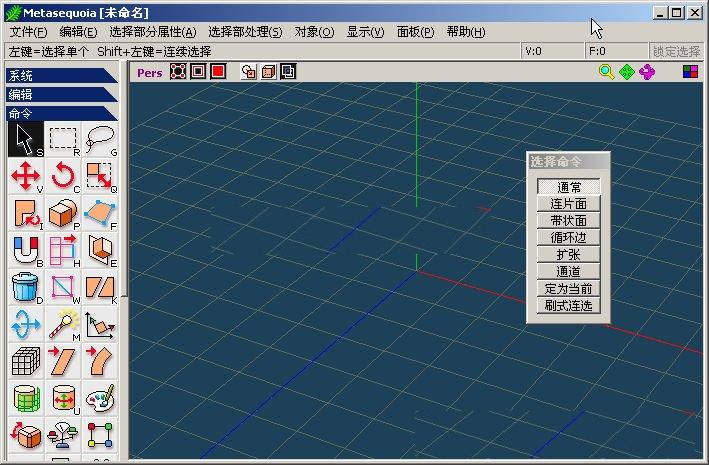Choose the Magnet tool (B)
709x465 pixels.
(26, 251)
